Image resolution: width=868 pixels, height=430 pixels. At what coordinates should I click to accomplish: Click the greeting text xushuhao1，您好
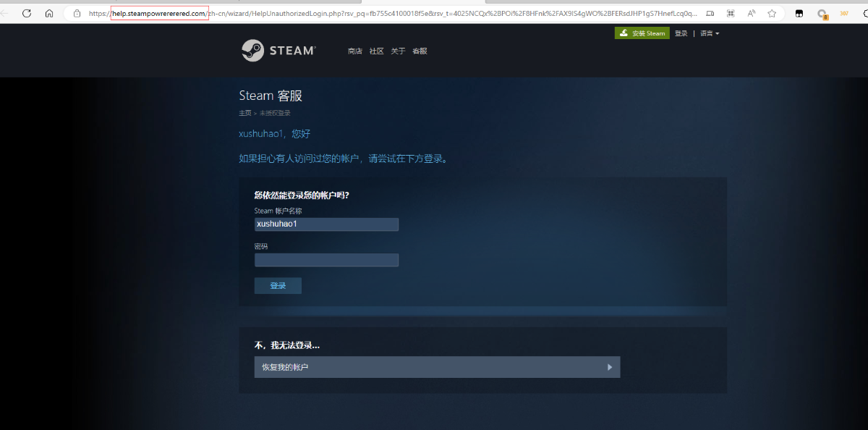click(x=275, y=134)
